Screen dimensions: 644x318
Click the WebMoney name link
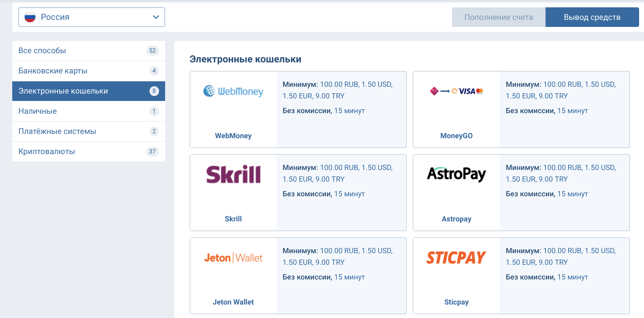233,136
